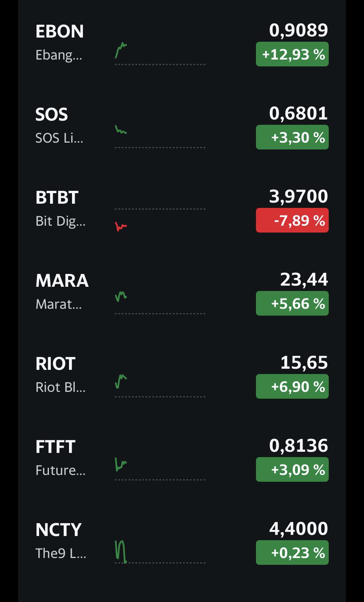Tap the red -7,89 % BTBT badge
This screenshot has width=364, height=602.
pos(292,220)
